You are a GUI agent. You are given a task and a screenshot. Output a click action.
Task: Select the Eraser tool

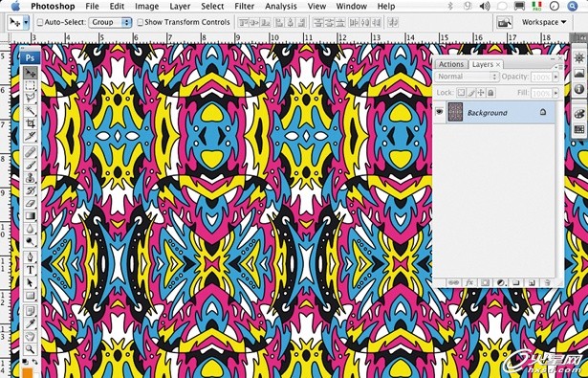click(30, 203)
